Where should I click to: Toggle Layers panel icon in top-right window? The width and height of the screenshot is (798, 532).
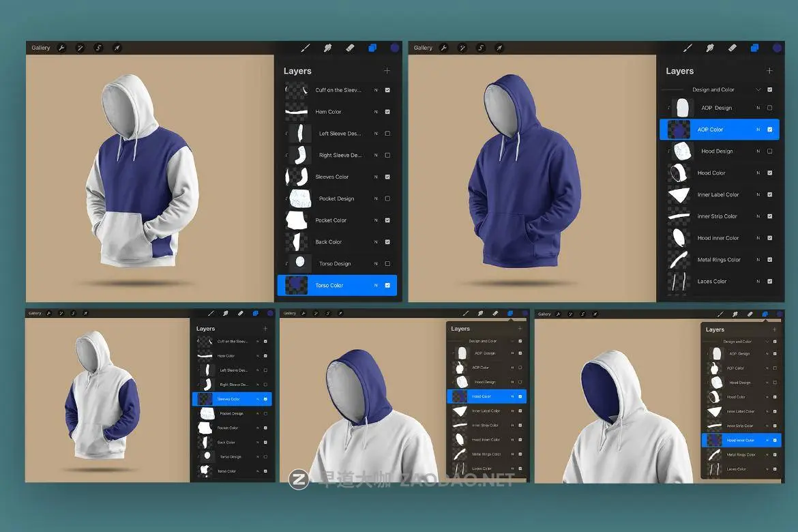[755, 48]
